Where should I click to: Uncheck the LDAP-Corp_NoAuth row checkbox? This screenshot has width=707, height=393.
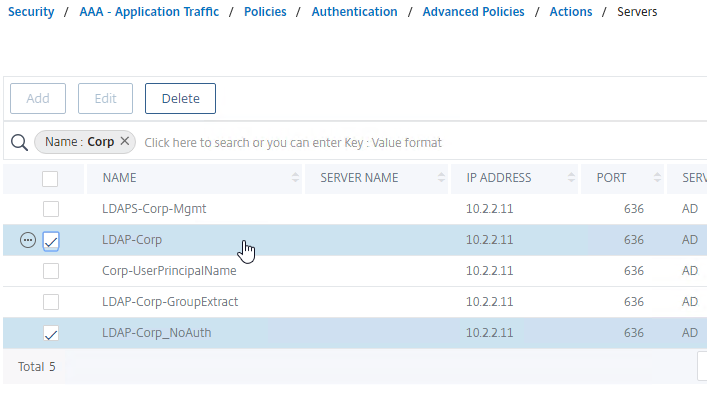click(x=51, y=334)
